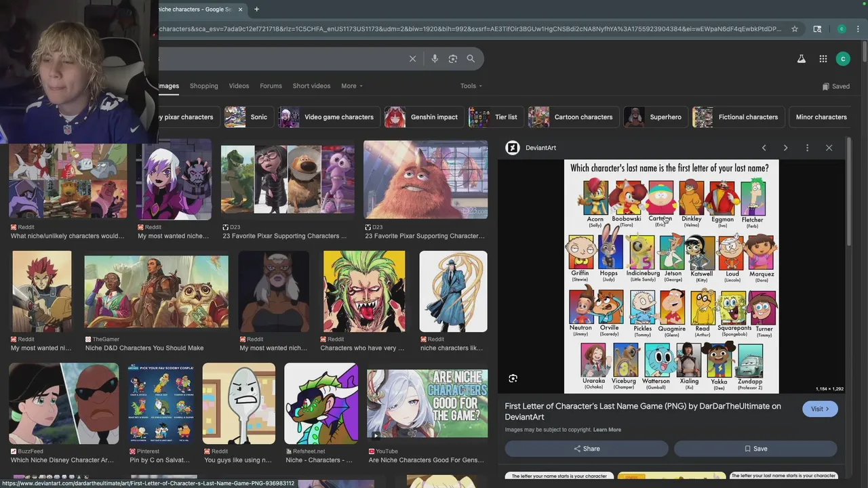Screen dimensions: 868x488
Task: Open the orange furry monster D23 thumbnail
Action: coord(425,180)
